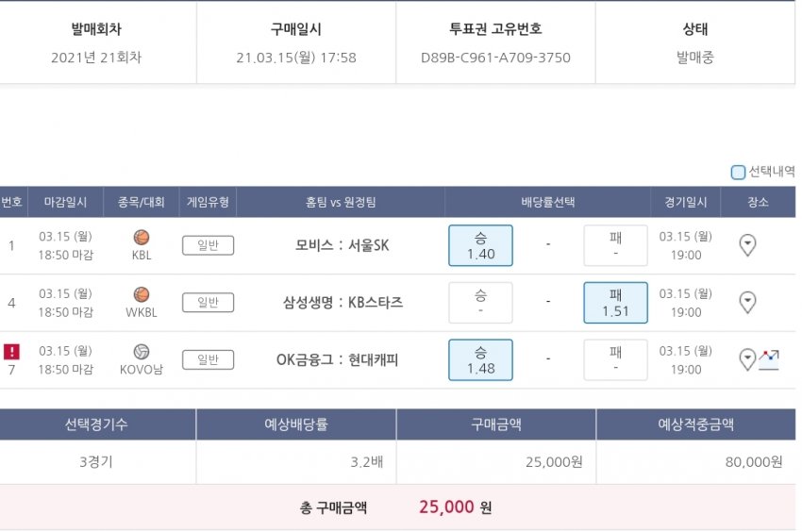Toggle 패 1.51 odds for KB스타즈 match

pos(615,303)
